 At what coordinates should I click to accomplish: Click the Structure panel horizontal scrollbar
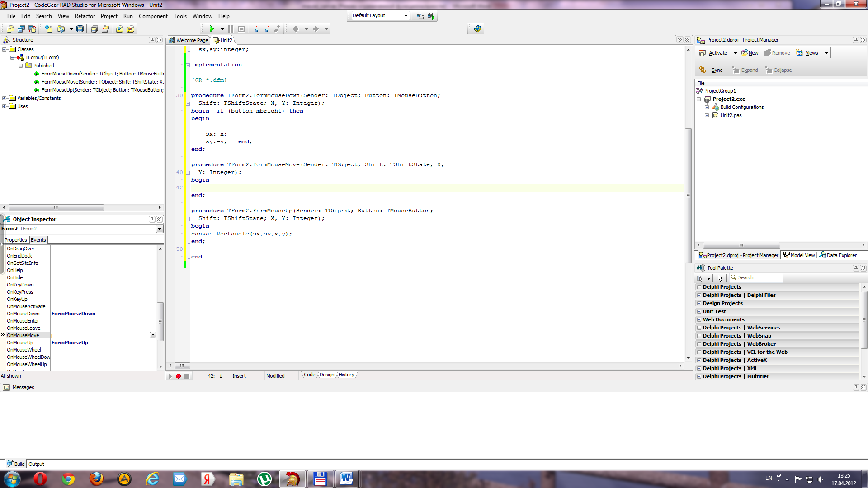pos(57,207)
